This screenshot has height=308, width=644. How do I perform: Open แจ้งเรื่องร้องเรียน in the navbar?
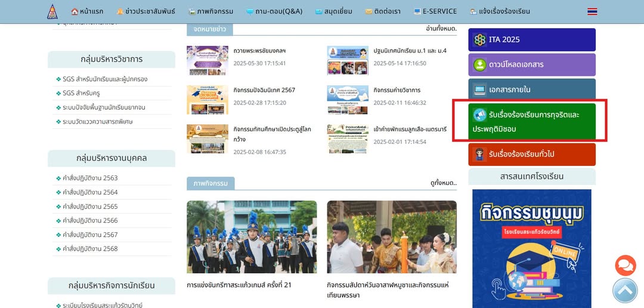[500, 11]
